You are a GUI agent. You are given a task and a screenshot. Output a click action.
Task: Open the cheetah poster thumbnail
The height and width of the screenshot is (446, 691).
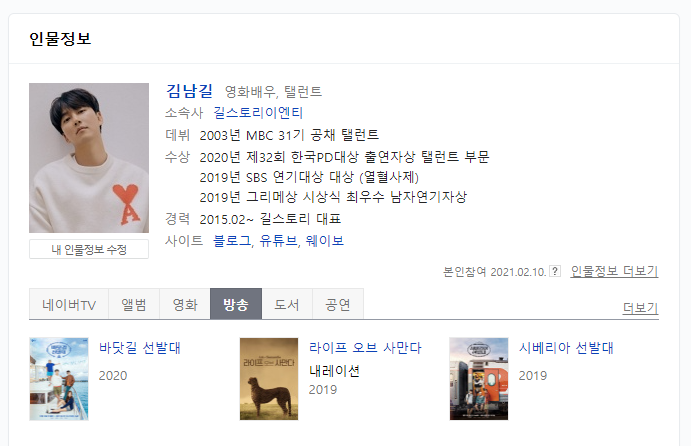(269, 379)
